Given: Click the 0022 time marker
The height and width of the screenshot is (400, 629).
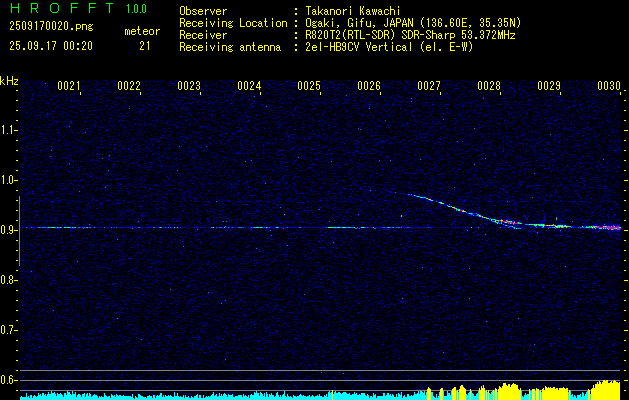Looking at the screenshot, I should click(129, 86).
